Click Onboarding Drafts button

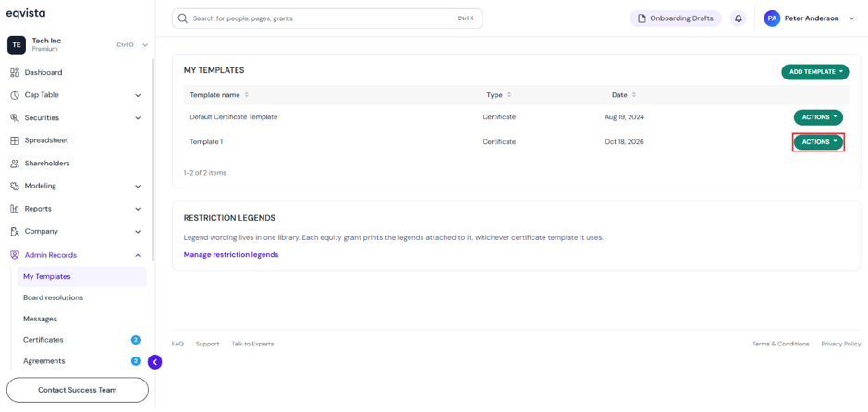coord(676,18)
